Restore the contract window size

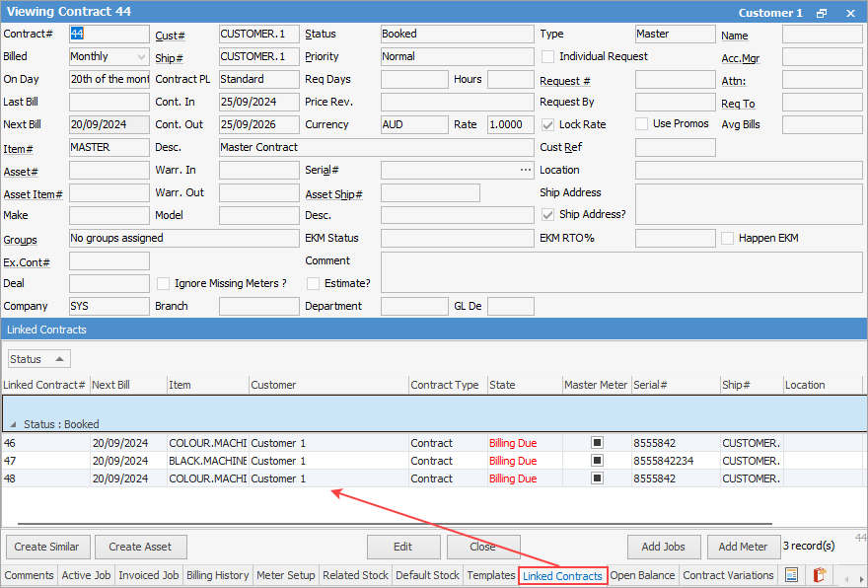pyautogui.click(x=822, y=13)
